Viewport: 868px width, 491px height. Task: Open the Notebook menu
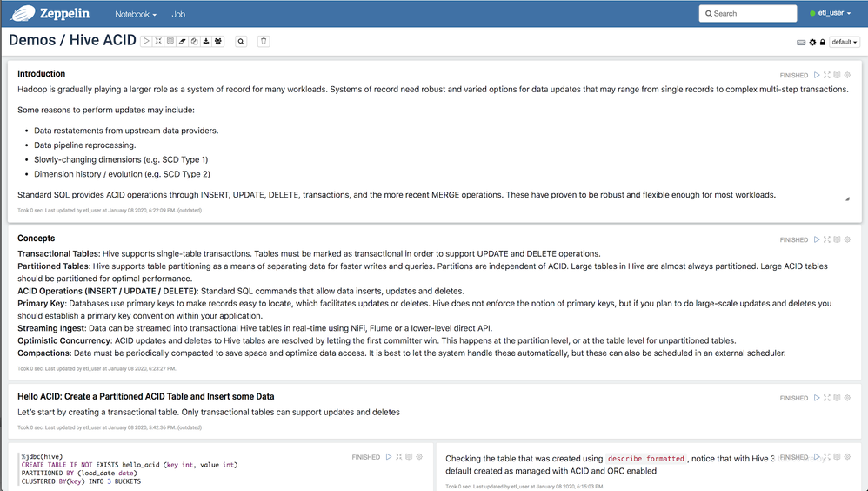click(136, 15)
